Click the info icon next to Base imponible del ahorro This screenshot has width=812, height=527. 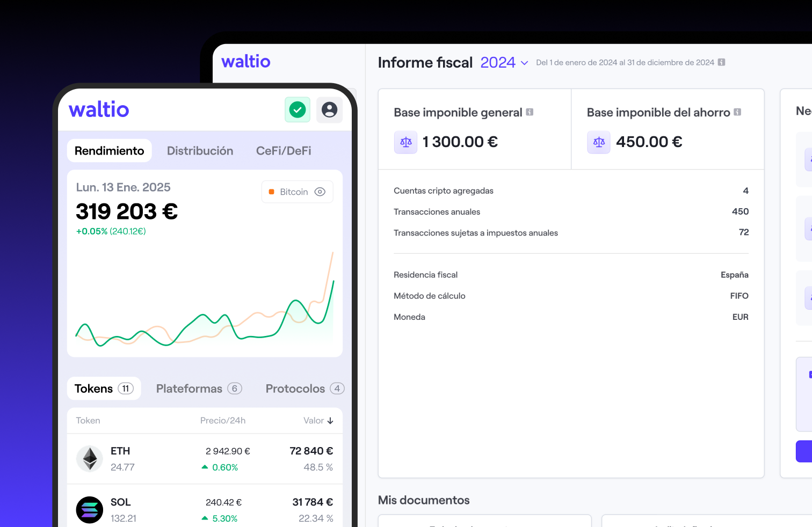click(x=737, y=112)
